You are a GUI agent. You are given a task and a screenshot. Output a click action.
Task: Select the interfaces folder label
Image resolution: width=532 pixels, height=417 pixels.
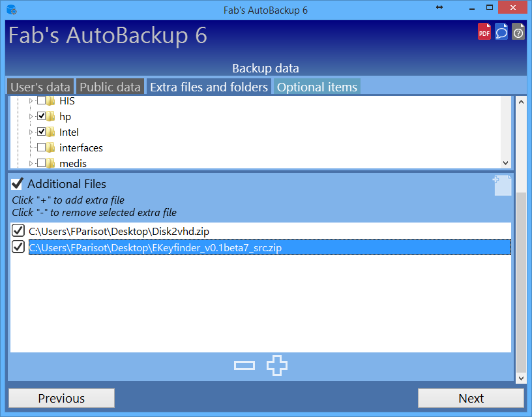(x=81, y=147)
